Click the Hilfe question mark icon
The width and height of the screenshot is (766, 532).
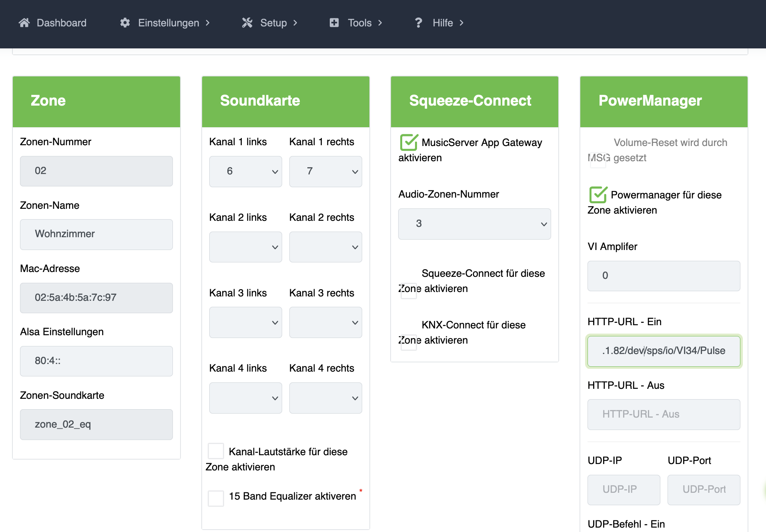tap(419, 23)
